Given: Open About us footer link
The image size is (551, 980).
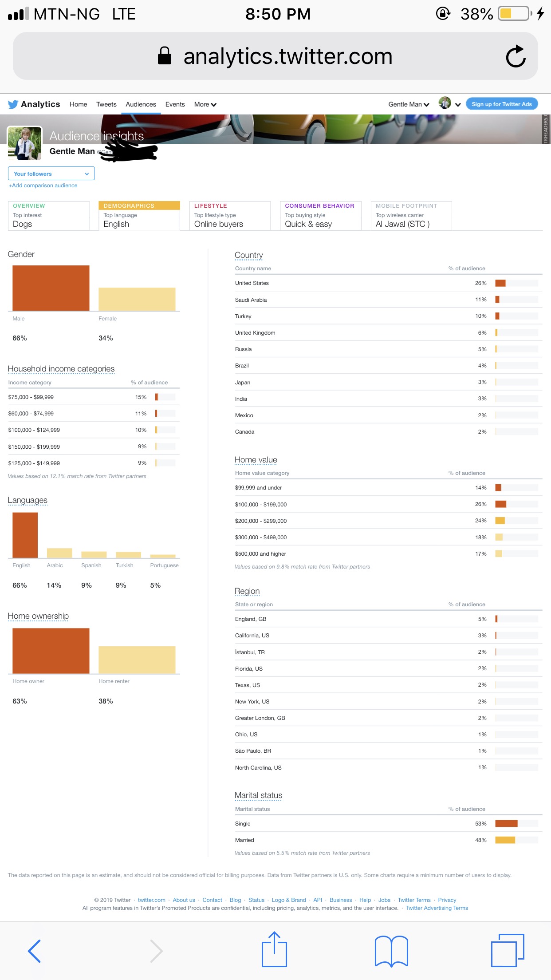Looking at the screenshot, I should click(x=184, y=900).
